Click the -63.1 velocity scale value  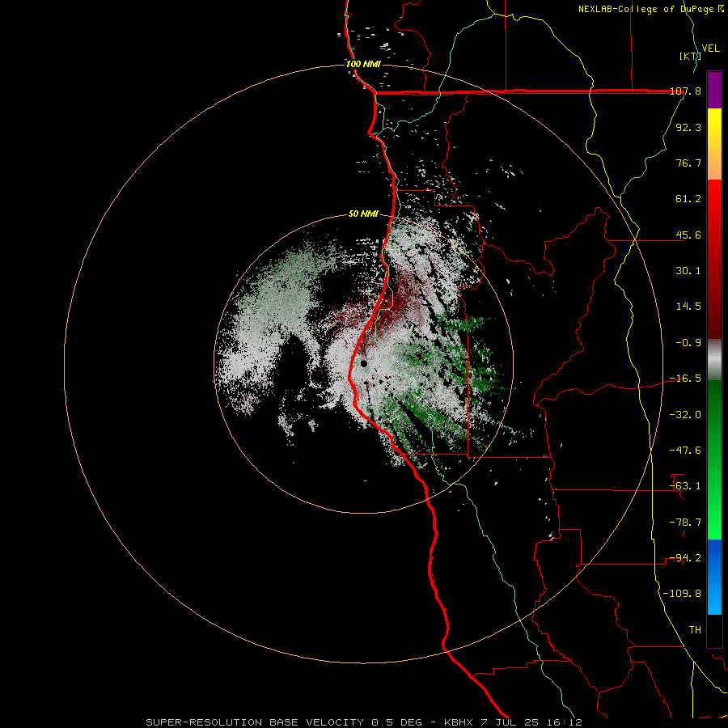(686, 486)
